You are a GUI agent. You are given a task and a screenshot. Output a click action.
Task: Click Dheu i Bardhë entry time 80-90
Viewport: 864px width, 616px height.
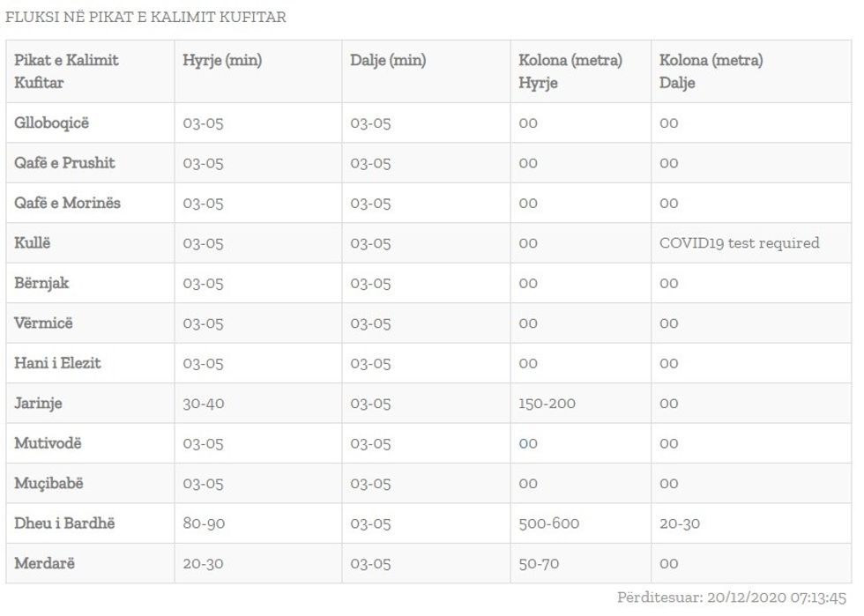[204, 523]
